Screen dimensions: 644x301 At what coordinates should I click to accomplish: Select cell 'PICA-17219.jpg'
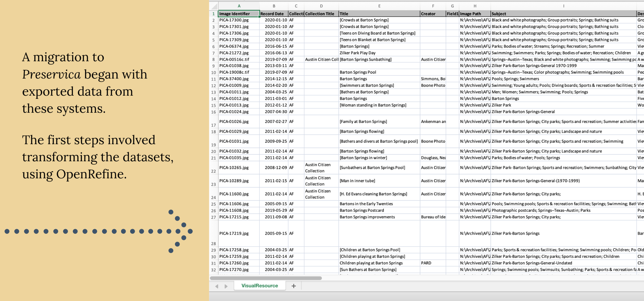pyautogui.click(x=239, y=233)
